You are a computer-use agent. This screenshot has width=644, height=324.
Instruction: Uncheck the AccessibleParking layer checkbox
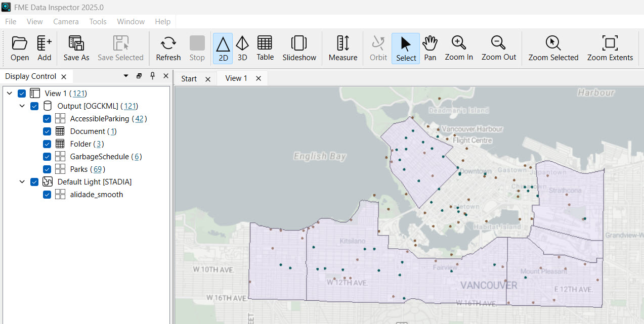[47, 119]
